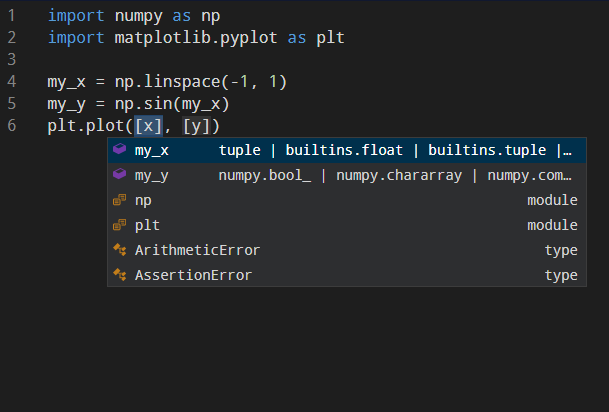Place cursor on 'matplotlib.pyplot' in line 2
The height and width of the screenshot is (412, 609).
pos(196,38)
